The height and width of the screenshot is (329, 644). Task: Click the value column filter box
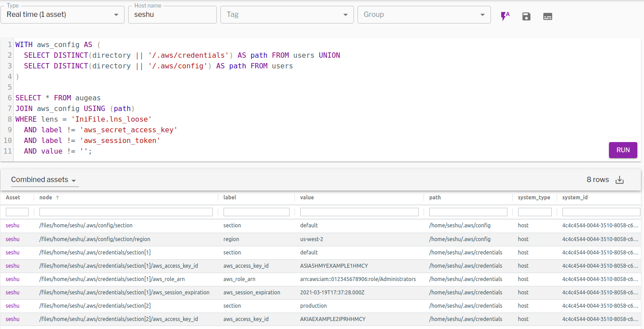359,212
